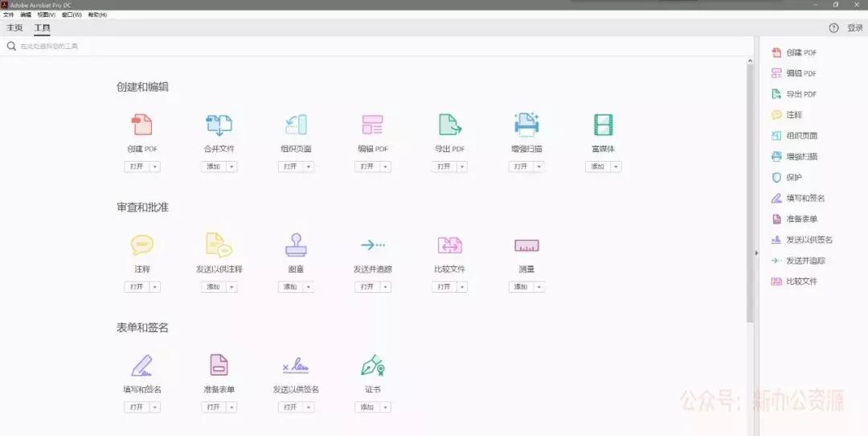Viewport: 868px width, 436px height.
Task: Click the main vertical scrollbar thumb
Action: [750, 193]
